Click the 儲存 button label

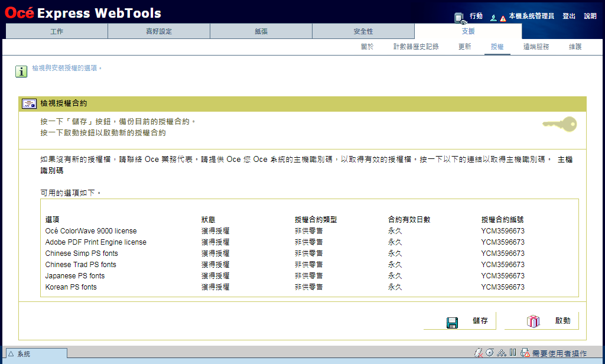click(480, 321)
